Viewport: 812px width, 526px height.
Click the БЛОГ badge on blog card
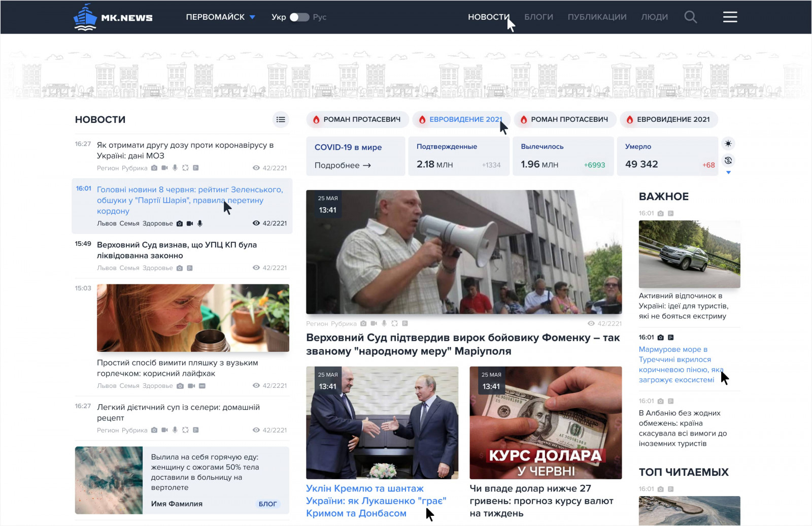[267, 504]
